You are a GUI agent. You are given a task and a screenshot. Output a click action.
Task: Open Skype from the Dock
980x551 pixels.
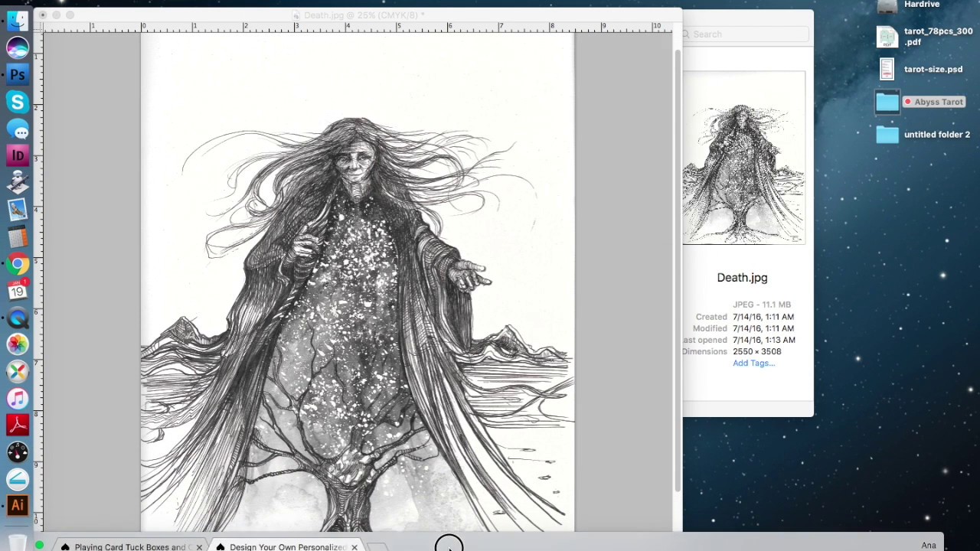tap(18, 102)
